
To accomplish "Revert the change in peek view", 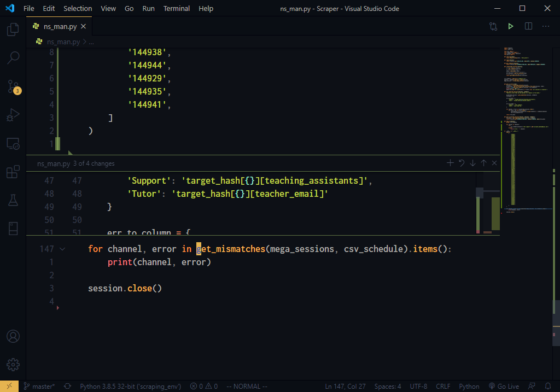I will pyautogui.click(x=462, y=163).
